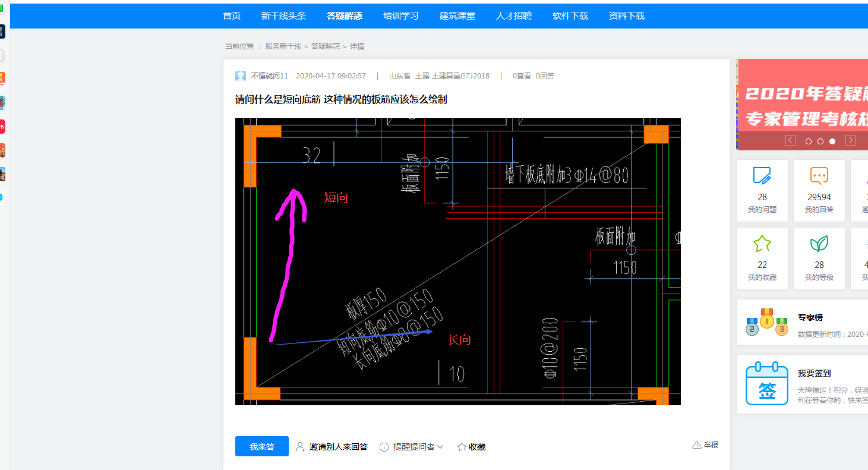Click the 2020年答疑 banner image
Viewport: 868px width, 470px height.
(802, 105)
